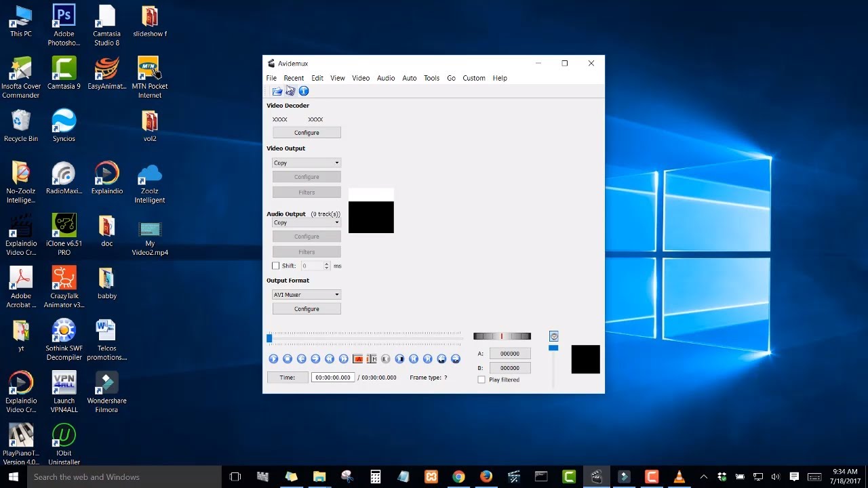The image size is (868, 488).
Task: Set selection start marker A
Action: (358, 359)
